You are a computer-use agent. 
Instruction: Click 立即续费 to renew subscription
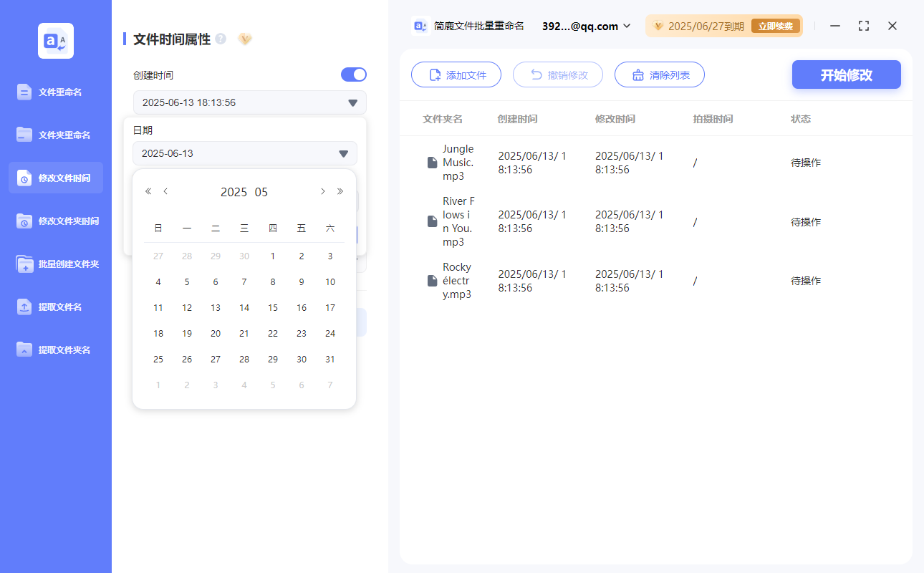pyautogui.click(x=776, y=25)
